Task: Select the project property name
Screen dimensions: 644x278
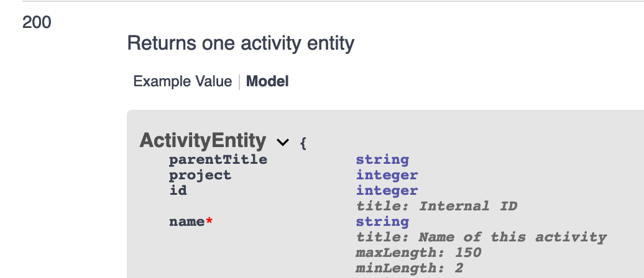Action: (200, 175)
